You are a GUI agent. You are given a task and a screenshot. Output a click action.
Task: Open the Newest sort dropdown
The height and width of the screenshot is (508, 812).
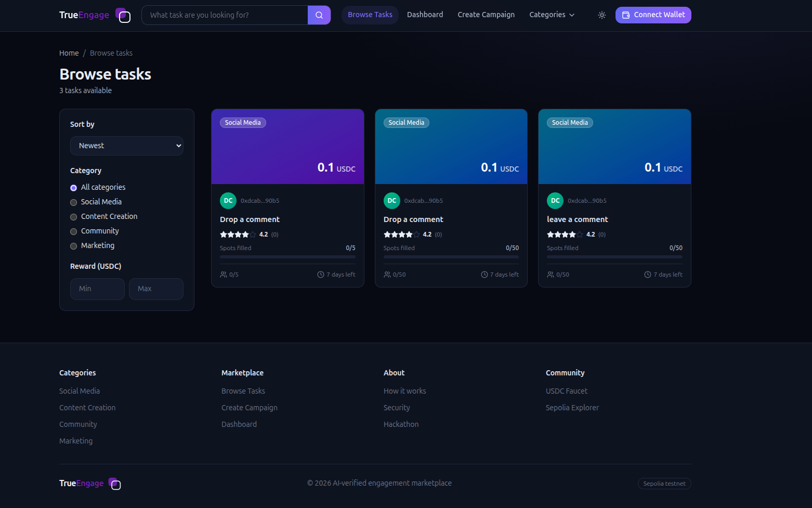coord(127,146)
